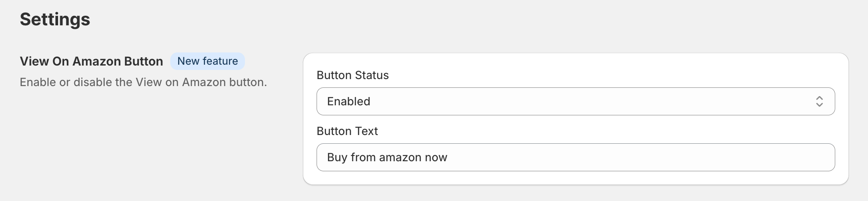Click the Enabled value in the select

tap(348, 101)
